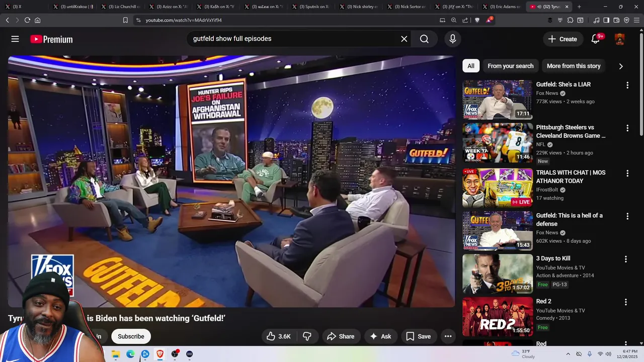Like the video with thumbs up
Image resolution: width=644 pixels, height=362 pixels.
(x=279, y=336)
